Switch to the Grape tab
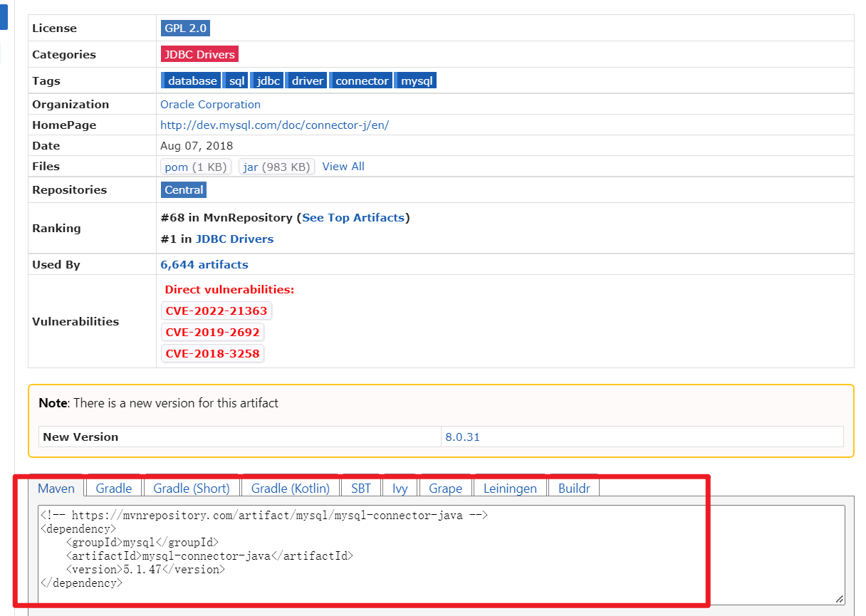The width and height of the screenshot is (866, 616). pyautogui.click(x=446, y=488)
